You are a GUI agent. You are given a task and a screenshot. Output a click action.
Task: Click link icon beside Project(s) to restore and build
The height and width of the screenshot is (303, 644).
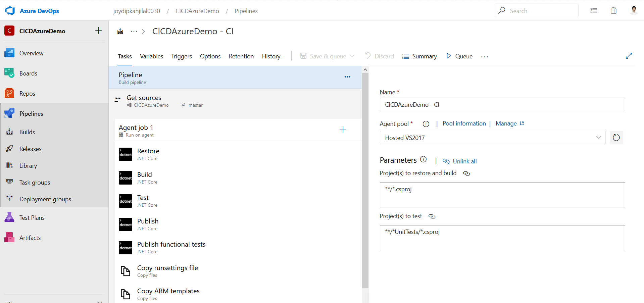466,173
